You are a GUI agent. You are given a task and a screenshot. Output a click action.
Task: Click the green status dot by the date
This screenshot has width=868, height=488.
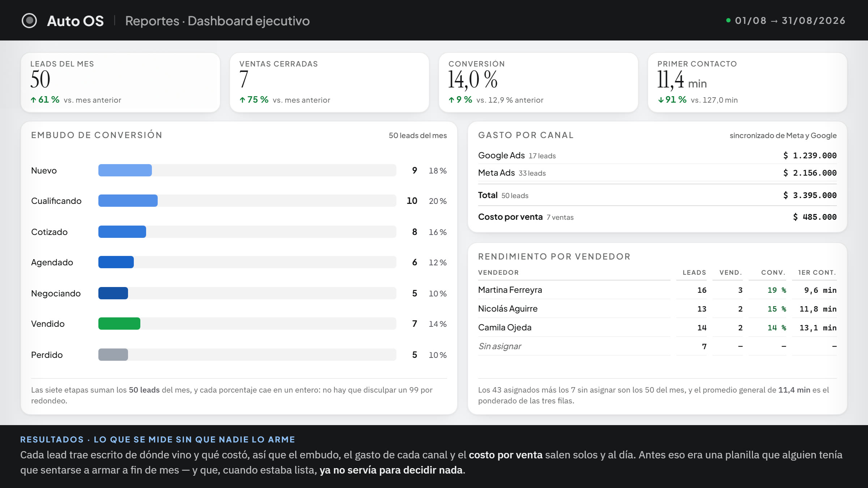[x=728, y=21]
